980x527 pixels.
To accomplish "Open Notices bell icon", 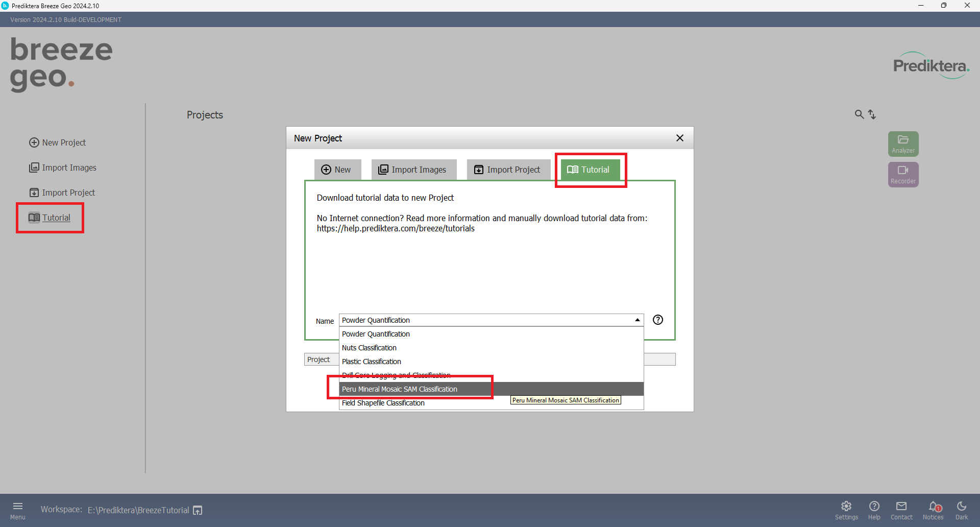I will click(933, 510).
